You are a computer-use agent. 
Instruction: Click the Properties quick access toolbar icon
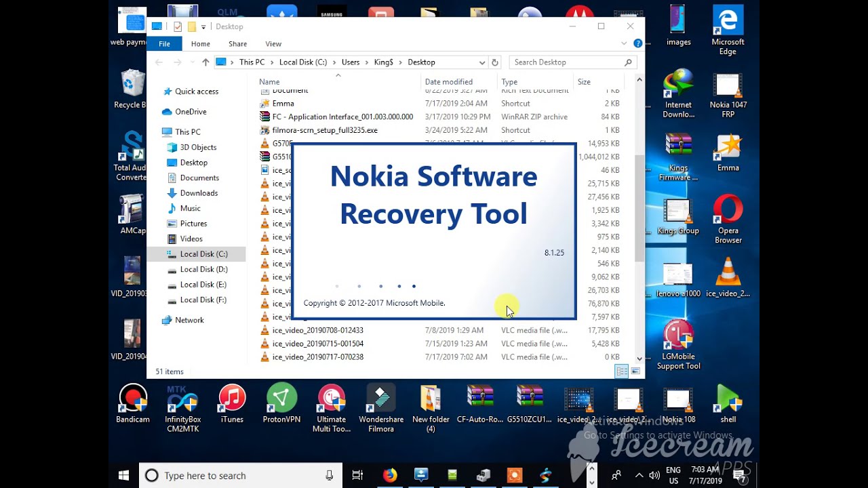coord(178,26)
